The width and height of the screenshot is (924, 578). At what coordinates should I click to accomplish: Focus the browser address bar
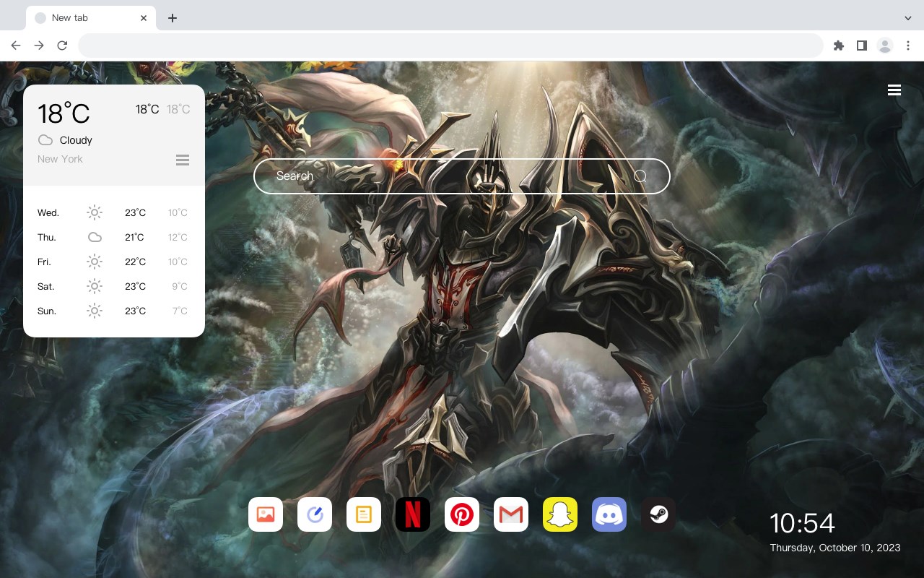pyautogui.click(x=450, y=46)
